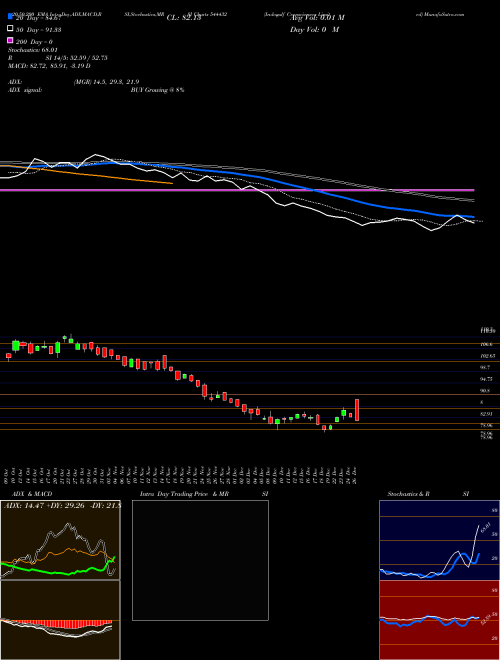Click the magenta 200 Day horizontal line

point(237,190)
